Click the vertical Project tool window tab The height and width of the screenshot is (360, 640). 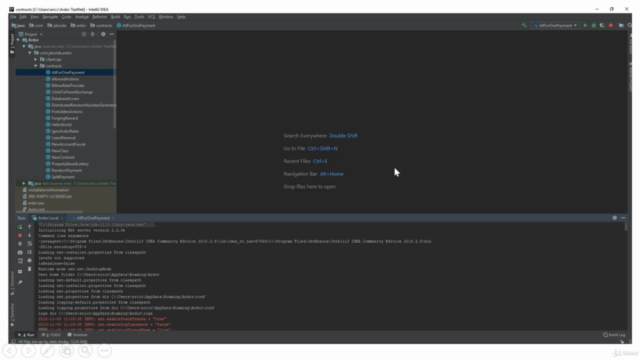pyautogui.click(x=12, y=44)
